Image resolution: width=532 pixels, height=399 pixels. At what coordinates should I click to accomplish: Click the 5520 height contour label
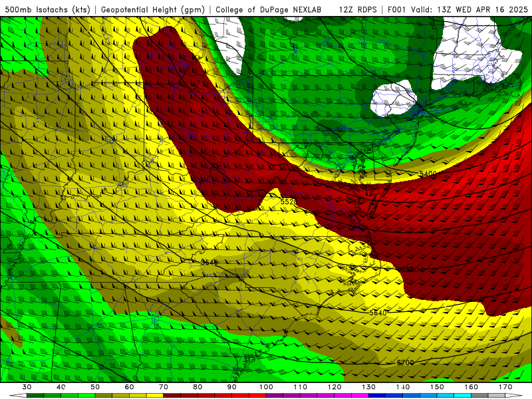(289, 202)
